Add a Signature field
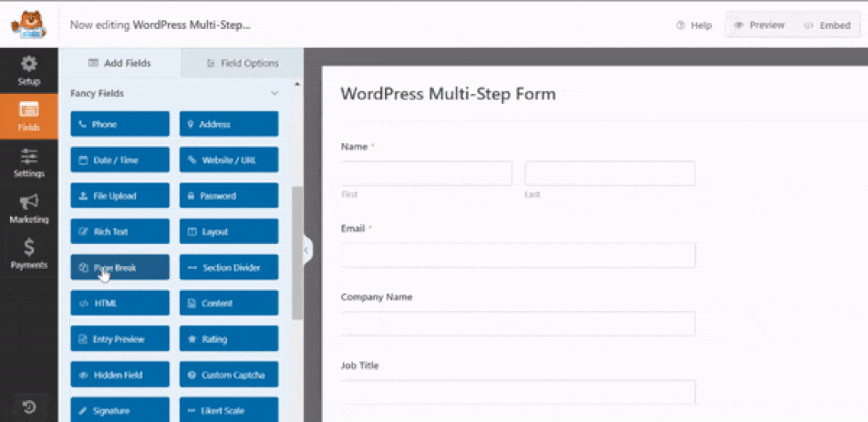This screenshot has height=422, width=868. pos(120,410)
